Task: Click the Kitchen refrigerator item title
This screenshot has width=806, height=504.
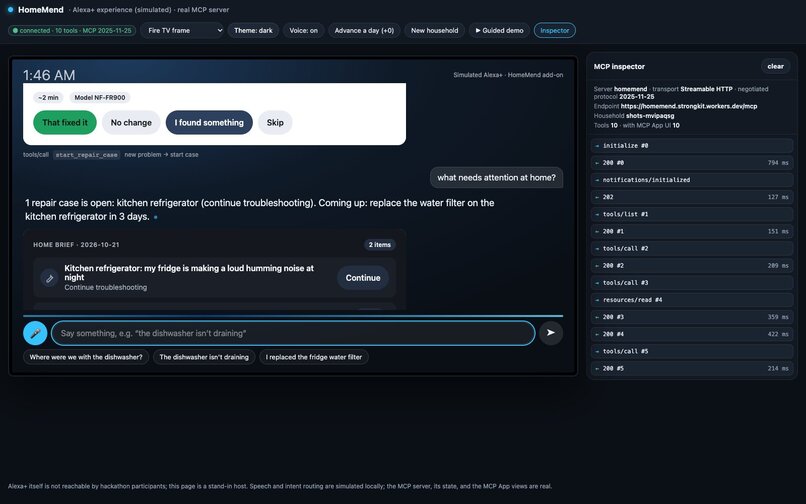Action: [x=189, y=273]
